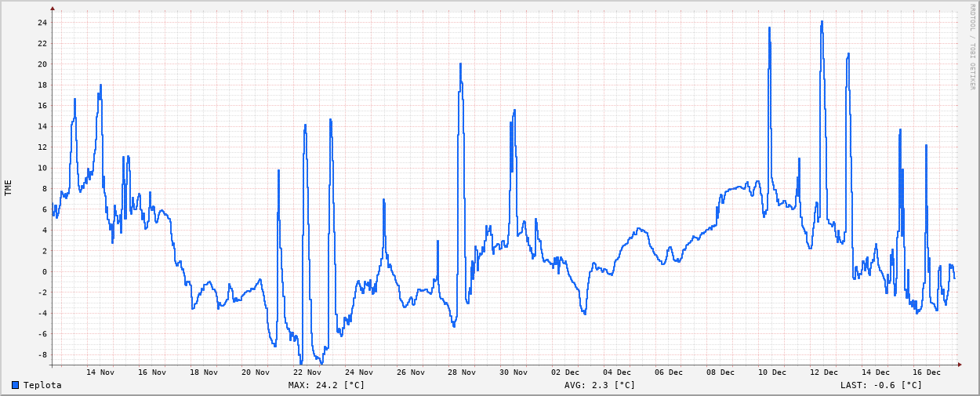Click the AVG: 2.3 °C statistic
This screenshot has height=396, width=980.
(600, 385)
